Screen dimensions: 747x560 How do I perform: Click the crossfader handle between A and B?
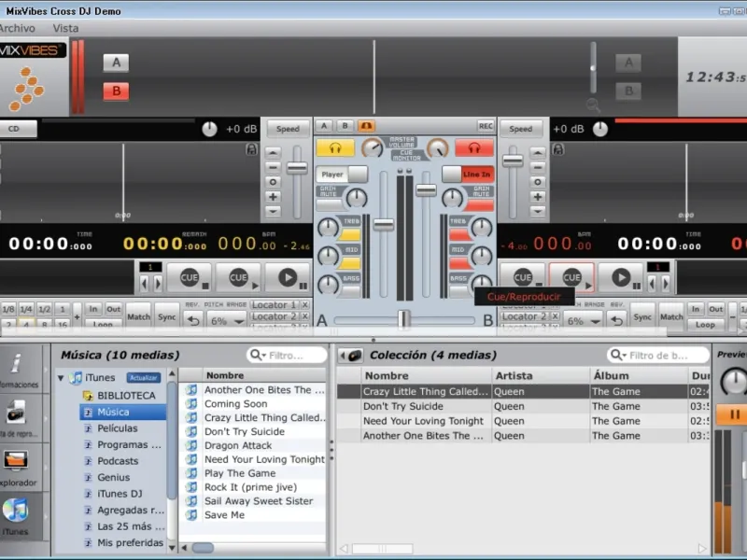[x=404, y=318]
